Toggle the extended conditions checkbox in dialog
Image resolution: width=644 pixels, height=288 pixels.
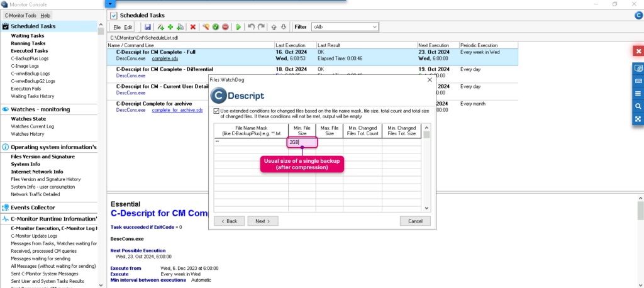coord(216,111)
